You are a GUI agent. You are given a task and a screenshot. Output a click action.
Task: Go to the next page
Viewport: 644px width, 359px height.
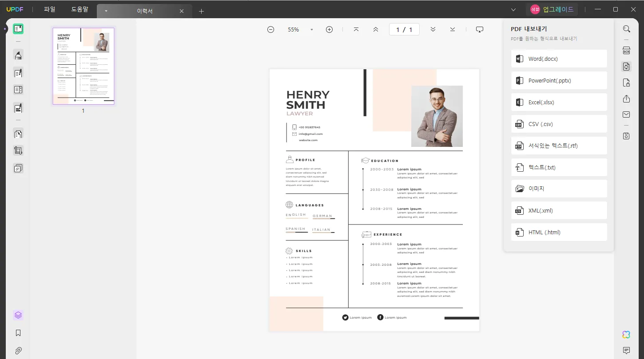point(433,29)
